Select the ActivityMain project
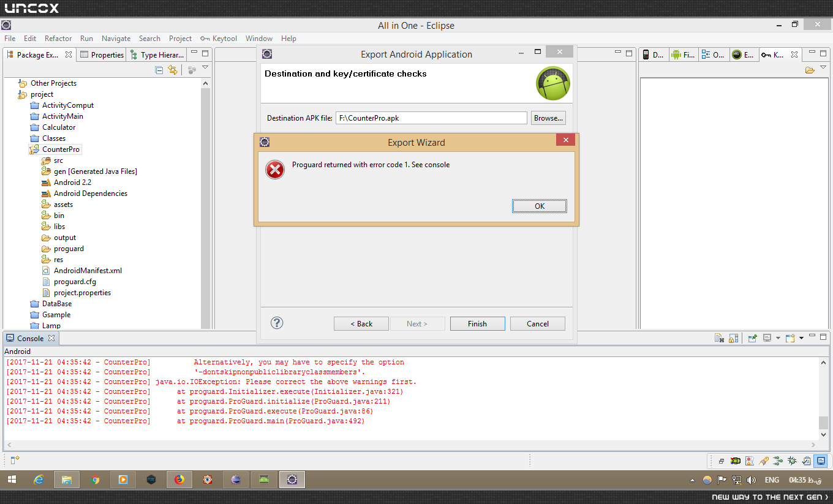 pos(62,116)
